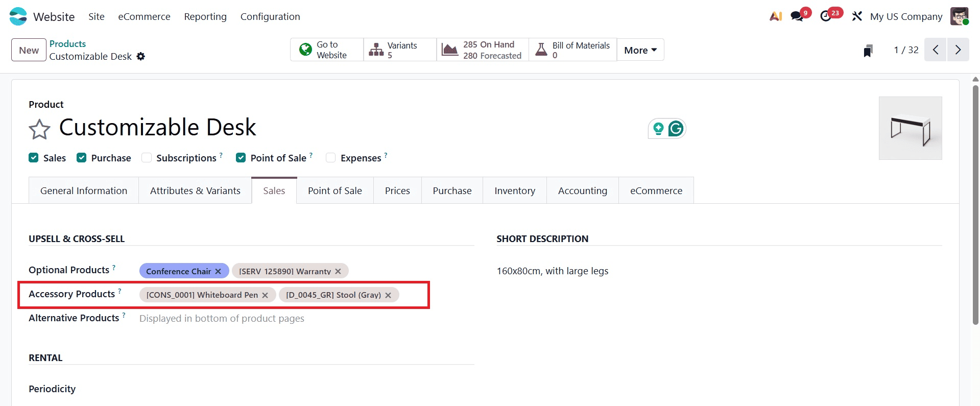980x406 pixels.
Task: Remove the Warranty optional product tag
Action: tap(338, 271)
